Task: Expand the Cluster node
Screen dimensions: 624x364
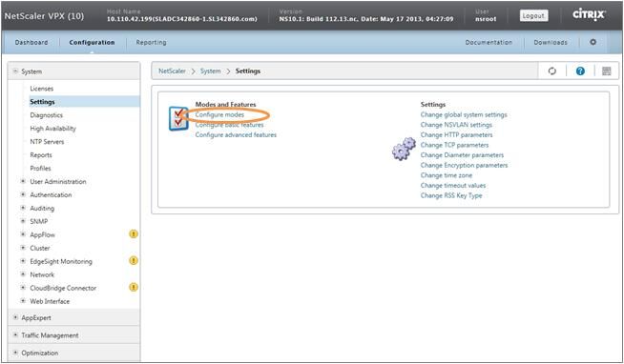Action: [x=23, y=248]
